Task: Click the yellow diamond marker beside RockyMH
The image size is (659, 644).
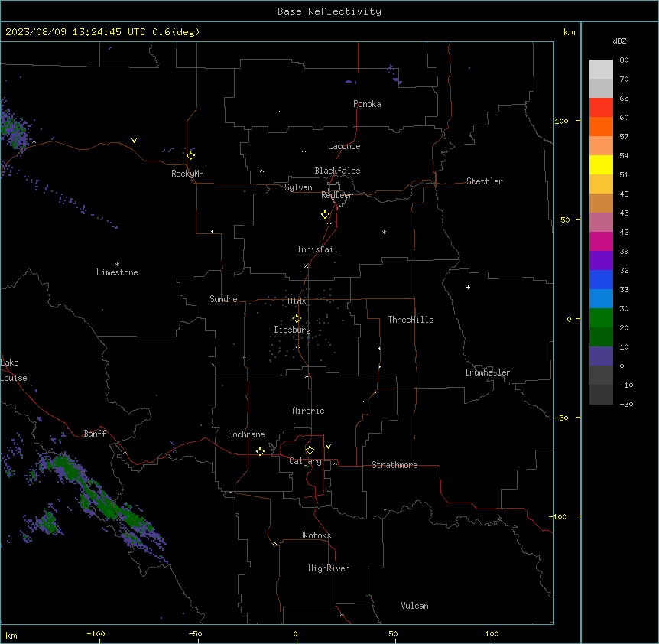Action: click(x=190, y=156)
